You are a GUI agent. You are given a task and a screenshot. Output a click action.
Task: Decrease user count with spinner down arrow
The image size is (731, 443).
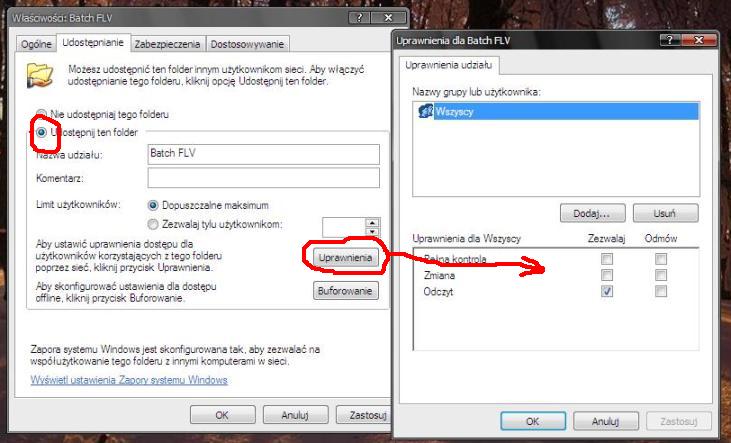tap(372, 232)
